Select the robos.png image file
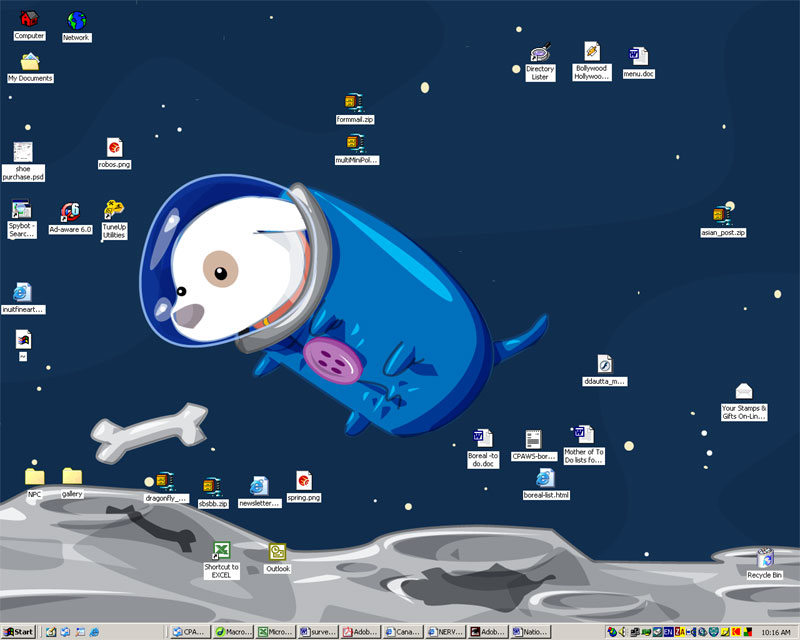800x640 pixels. pyautogui.click(x=114, y=148)
